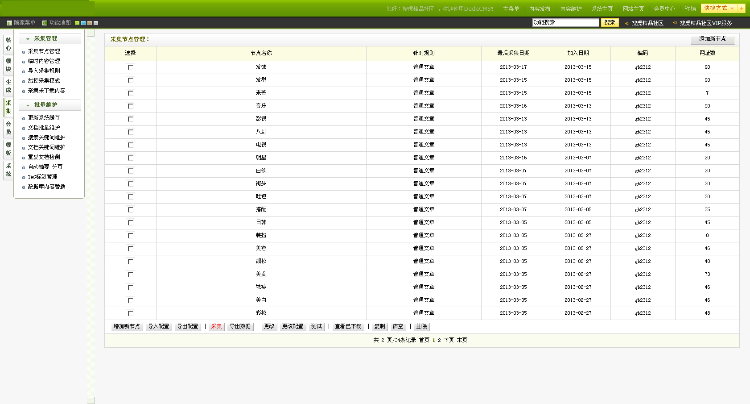Go to page 2 in the pagination
Screen dimensions: 750x404
[x=439, y=340]
